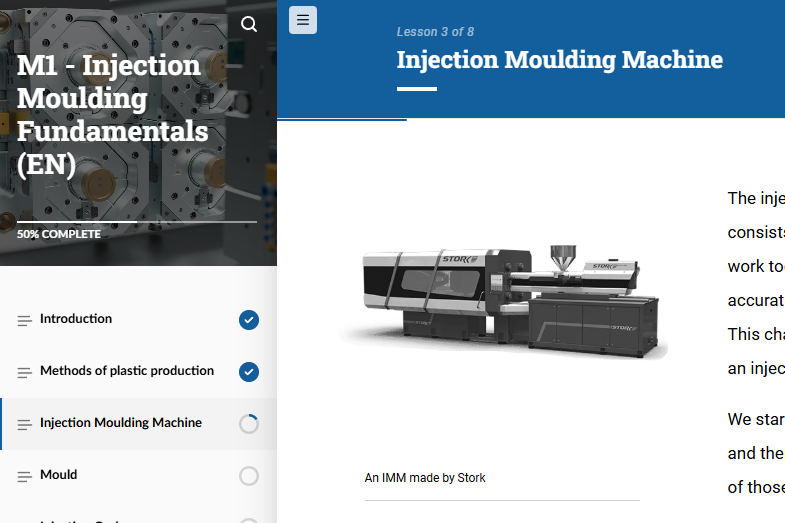The width and height of the screenshot is (785, 523).
Task: Collapse the sidebar with the hamburger button
Action: [x=303, y=20]
